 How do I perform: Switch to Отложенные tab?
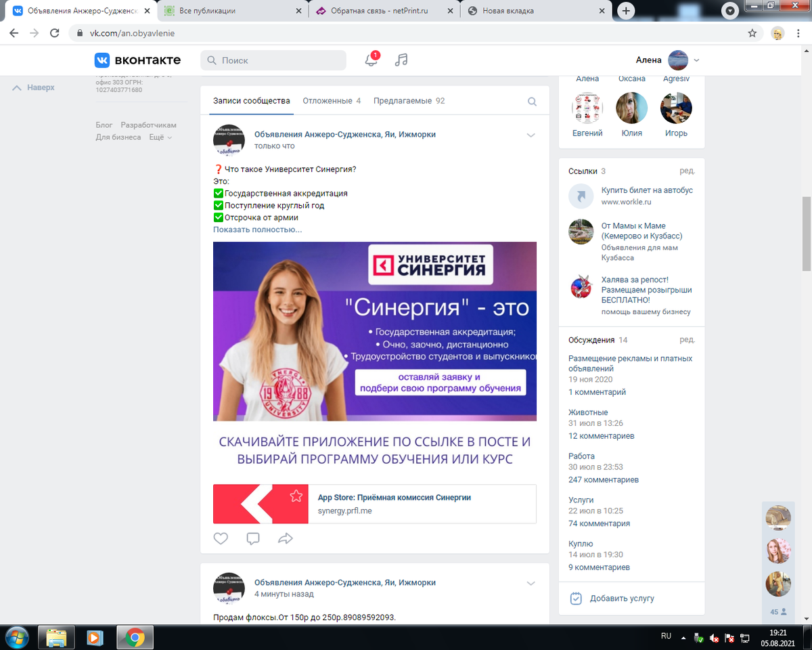click(x=332, y=101)
